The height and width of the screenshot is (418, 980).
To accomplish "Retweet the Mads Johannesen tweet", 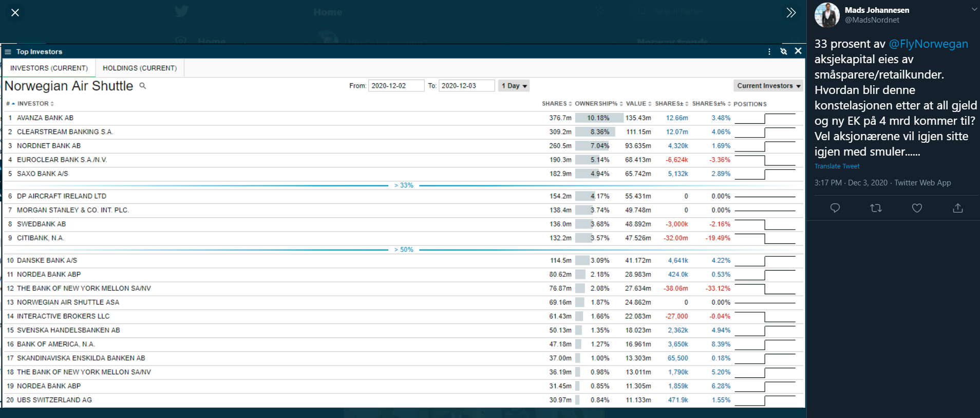I will tap(876, 208).
